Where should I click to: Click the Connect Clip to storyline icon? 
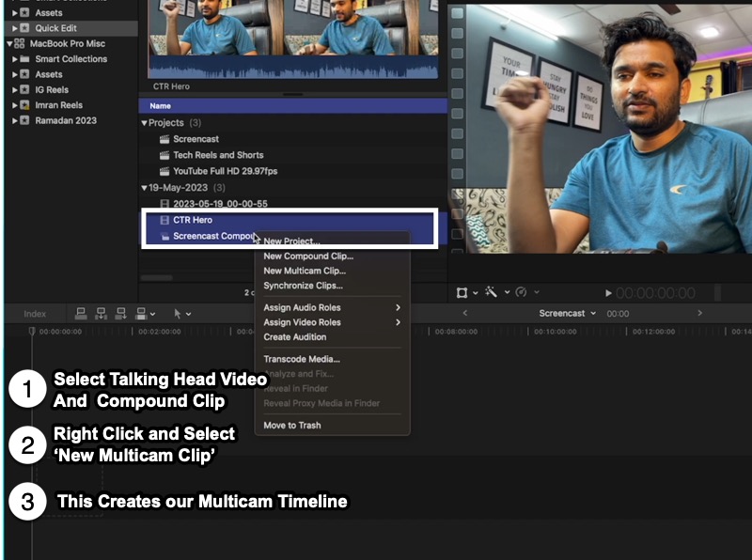[81, 314]
